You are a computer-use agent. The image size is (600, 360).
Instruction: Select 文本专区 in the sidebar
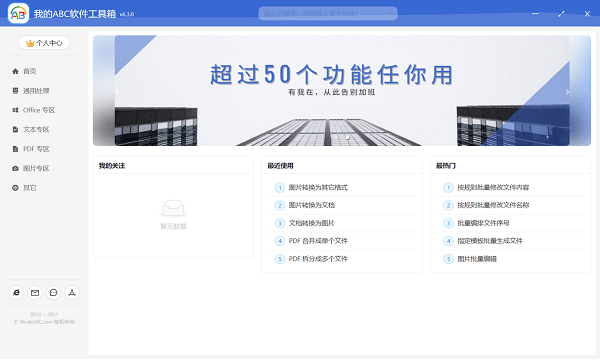pos(31,129)
